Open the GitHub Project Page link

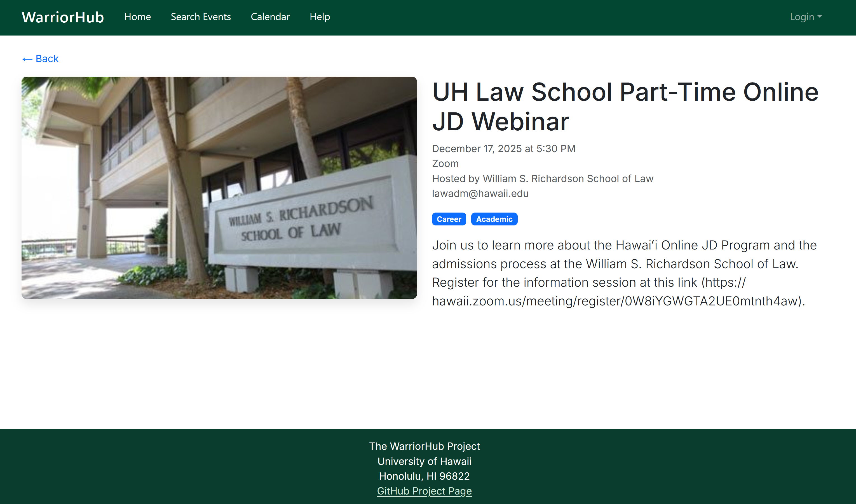coord(424,491)
